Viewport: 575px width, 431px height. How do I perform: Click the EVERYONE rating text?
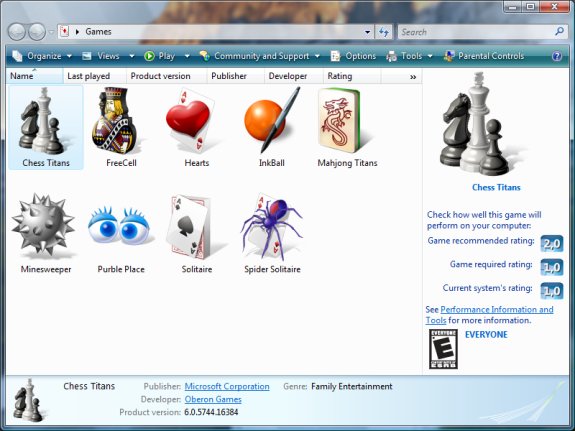click(x=486, y=335)
